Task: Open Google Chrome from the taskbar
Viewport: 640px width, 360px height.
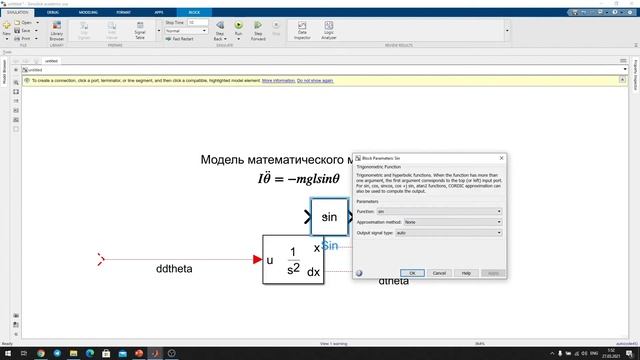Action: click(41, 353)
